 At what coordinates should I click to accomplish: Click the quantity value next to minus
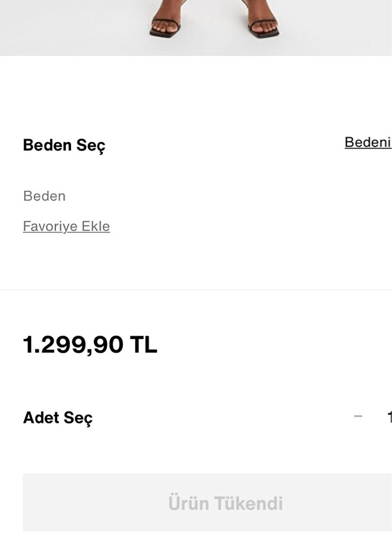[x=389, y=417]
